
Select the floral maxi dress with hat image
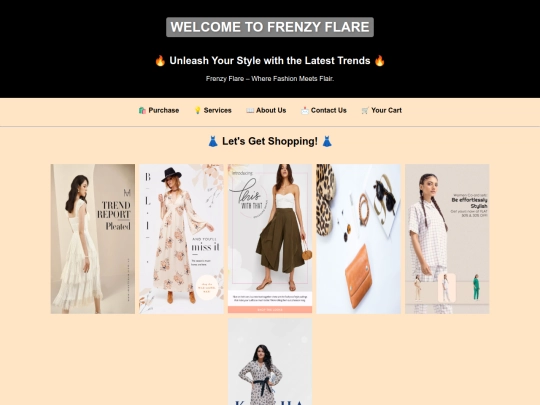181,239
